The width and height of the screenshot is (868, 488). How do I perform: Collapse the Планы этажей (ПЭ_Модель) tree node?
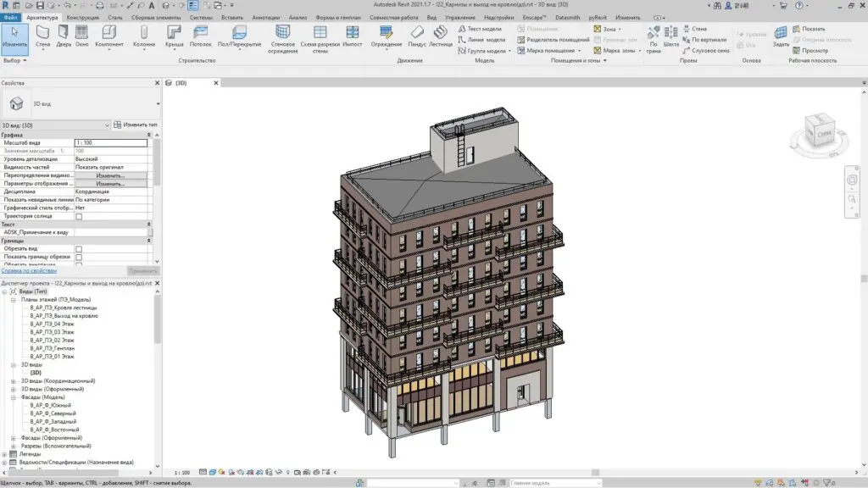(x=13, y=299)
